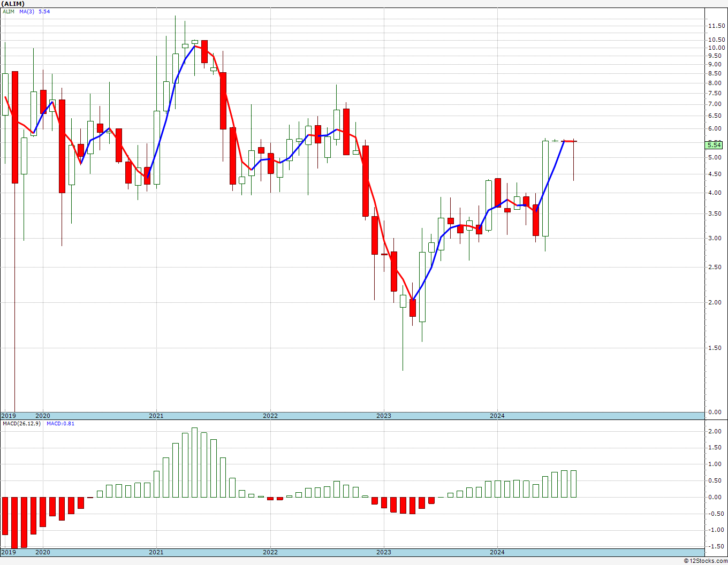Click 2023 on the MACD panel time axis

384,552
